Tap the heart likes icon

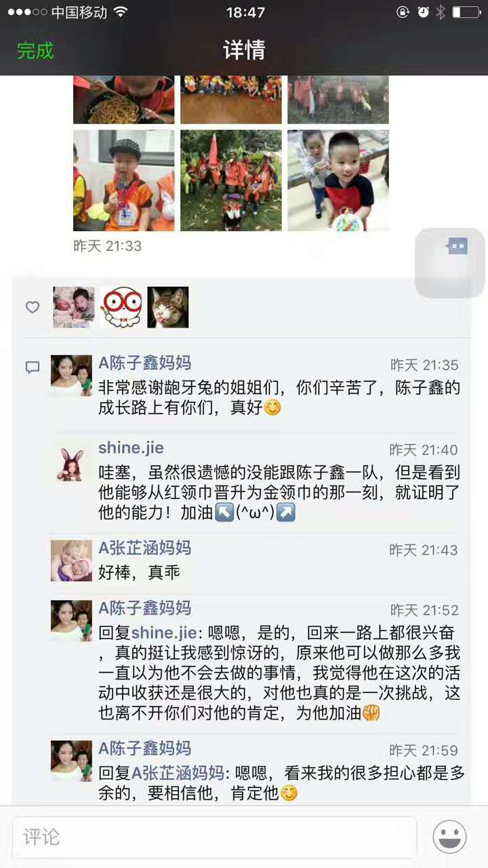33,307
